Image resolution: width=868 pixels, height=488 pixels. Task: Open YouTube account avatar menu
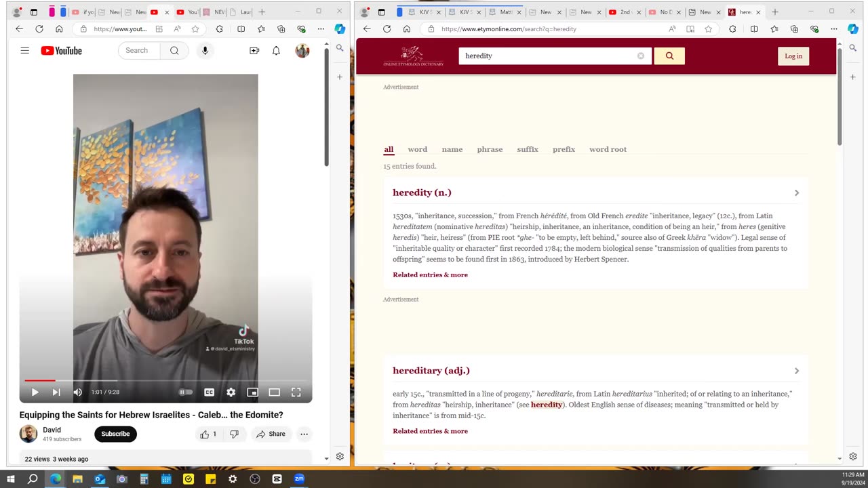302,51
